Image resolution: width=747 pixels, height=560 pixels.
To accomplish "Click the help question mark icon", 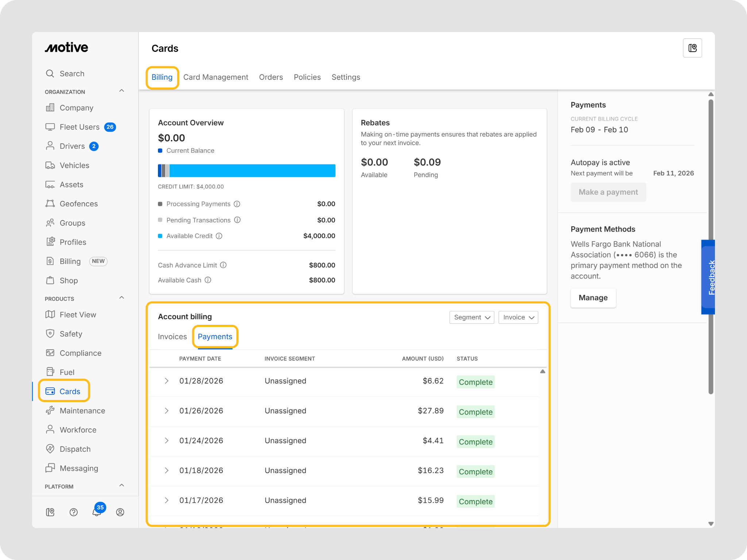I will 74,512.
